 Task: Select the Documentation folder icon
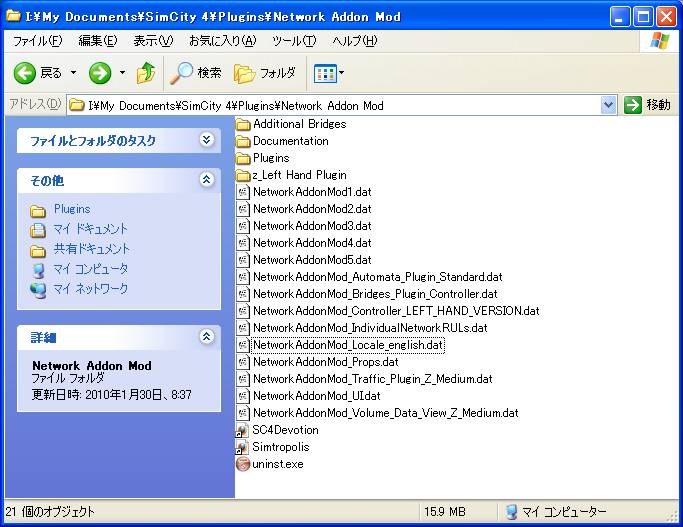[x=243, y=142]
